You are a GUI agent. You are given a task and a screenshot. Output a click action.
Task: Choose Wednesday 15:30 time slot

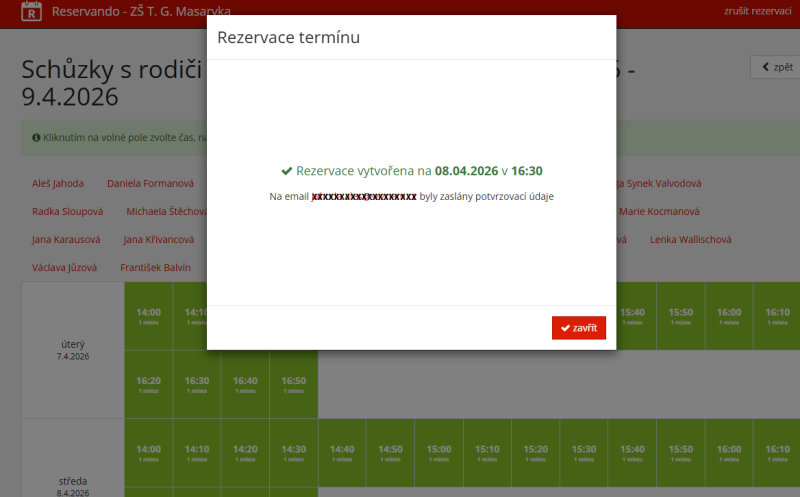coord(584,453)
